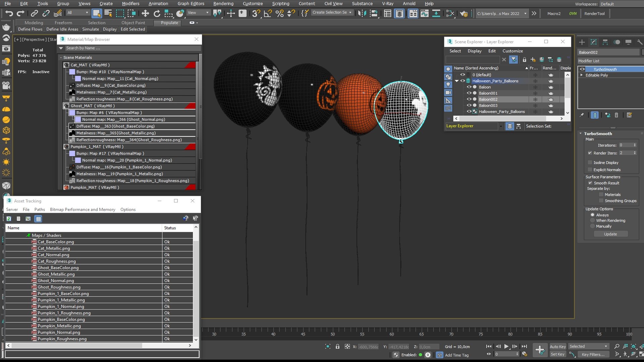Open the Create tab in command panel
Viewport: 644px width, 362px height.
[582, 42]
